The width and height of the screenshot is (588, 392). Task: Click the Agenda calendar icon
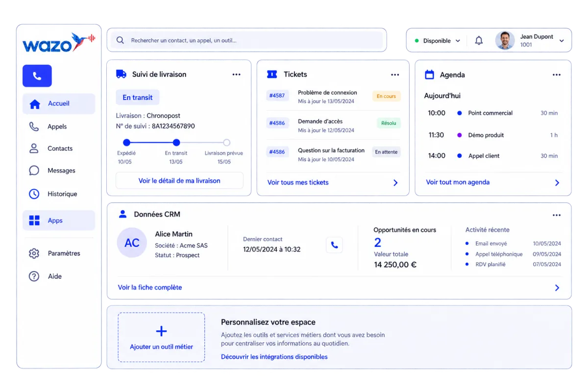coord(429,74)
